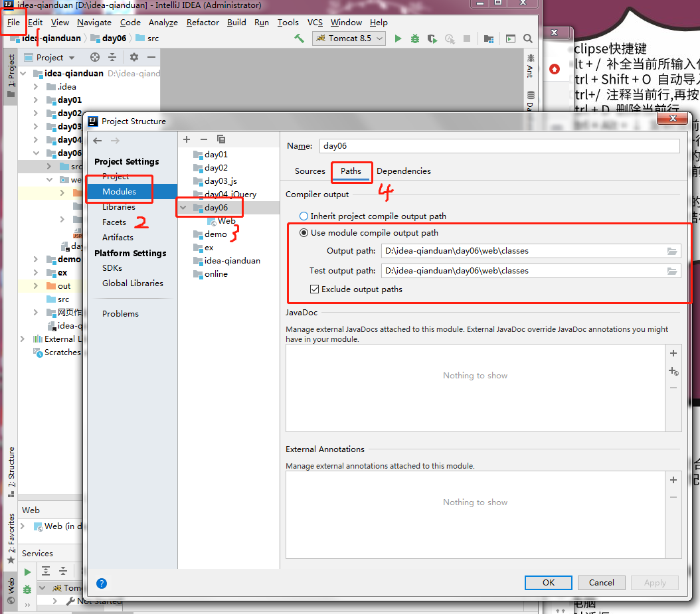Click Services panel green run icon
700x614 pixels.
(x=27, y=572)
